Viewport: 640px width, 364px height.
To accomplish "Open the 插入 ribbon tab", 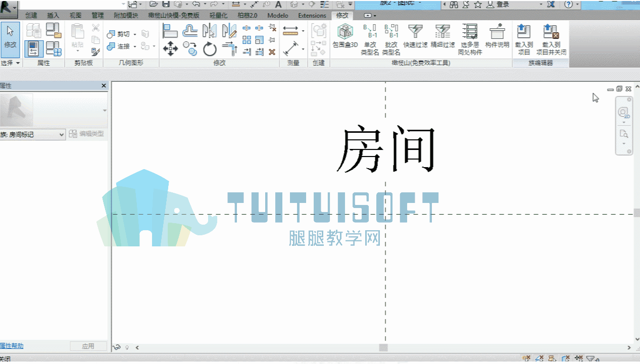I will [53, 15].
